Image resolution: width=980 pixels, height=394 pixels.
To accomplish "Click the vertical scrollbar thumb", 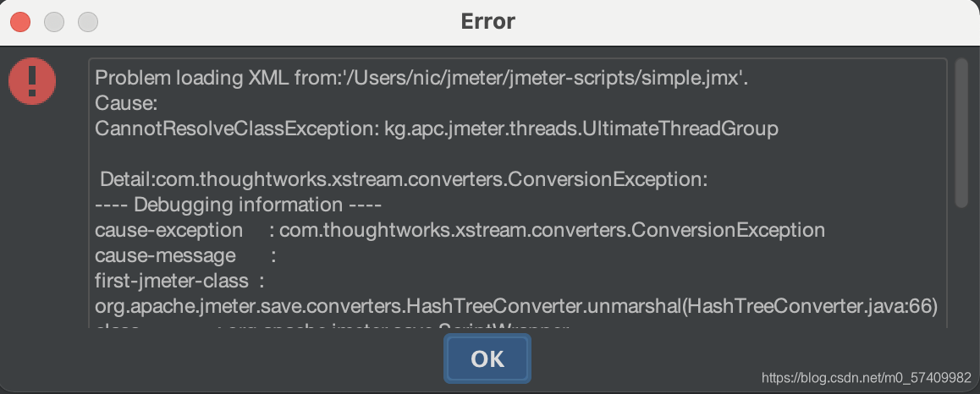I will click(962, 133).
